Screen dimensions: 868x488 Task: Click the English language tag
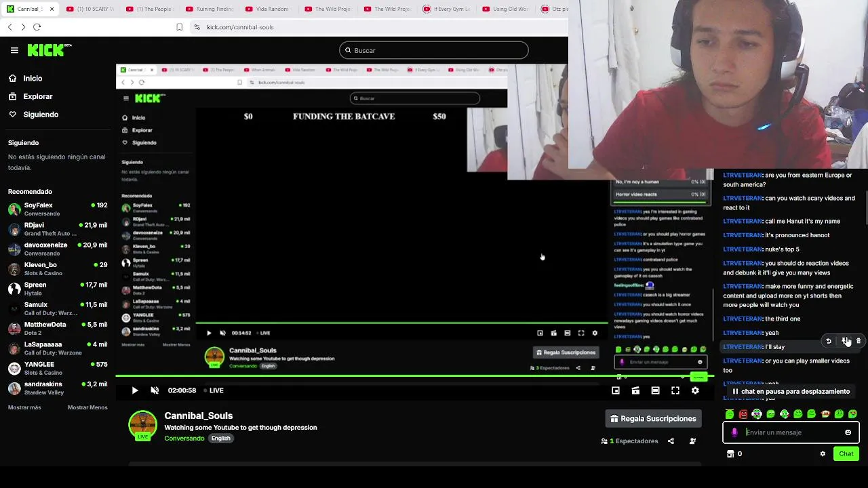(x=221, y=439)
